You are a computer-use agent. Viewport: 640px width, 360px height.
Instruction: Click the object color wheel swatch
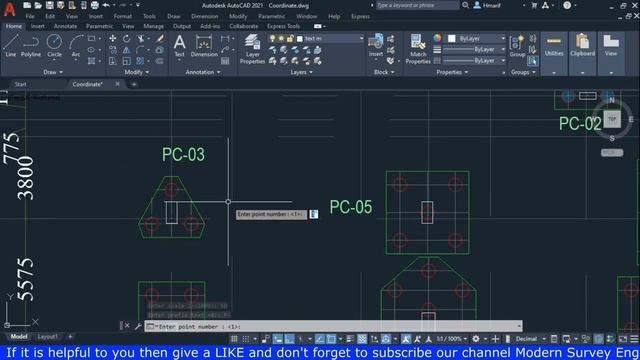tap(437, 38)
